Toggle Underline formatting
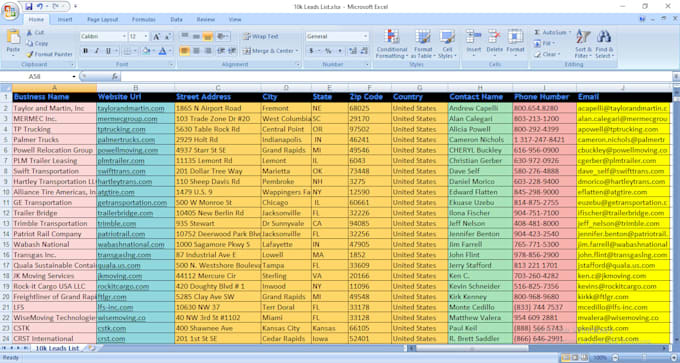 tap(108, 51)
